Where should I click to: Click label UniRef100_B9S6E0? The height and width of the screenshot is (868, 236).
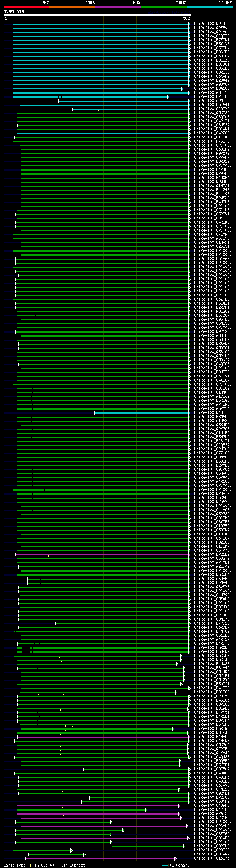pyautogui.click(x=212, y=52)
